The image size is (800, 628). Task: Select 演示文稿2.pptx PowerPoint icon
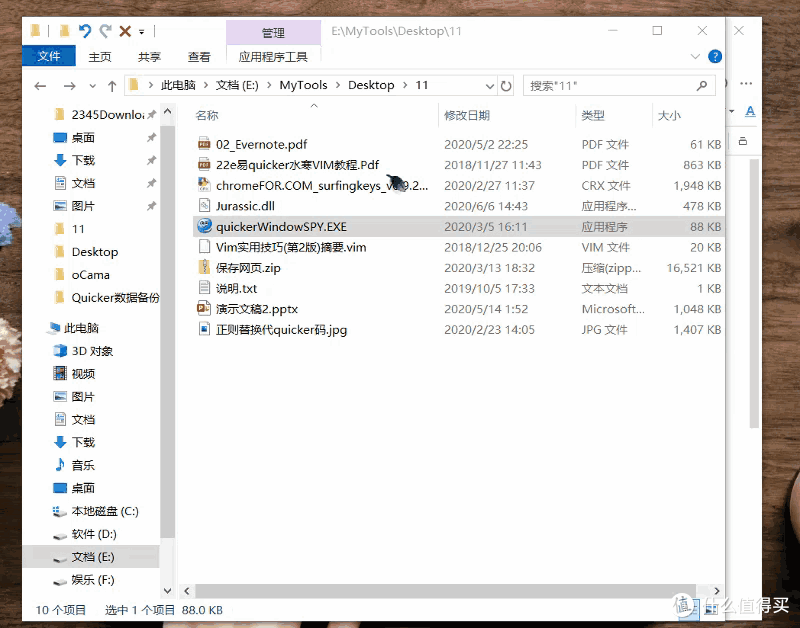coord(204,308)
